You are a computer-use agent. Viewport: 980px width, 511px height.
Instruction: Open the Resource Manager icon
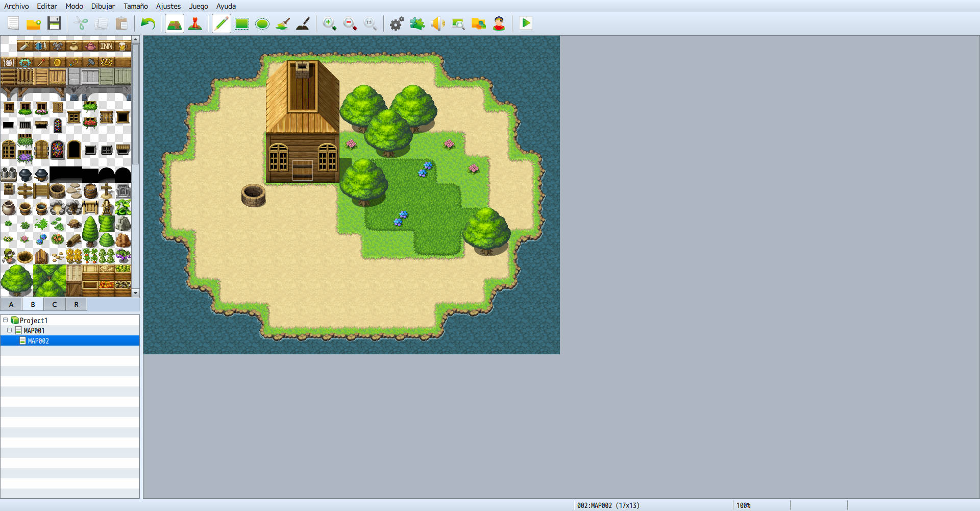[x=479, y=23]
